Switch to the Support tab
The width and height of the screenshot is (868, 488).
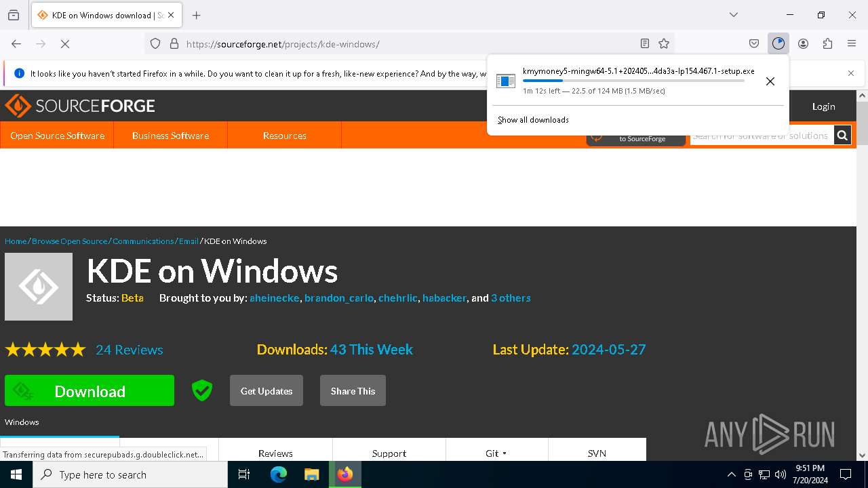coord(389,453)
